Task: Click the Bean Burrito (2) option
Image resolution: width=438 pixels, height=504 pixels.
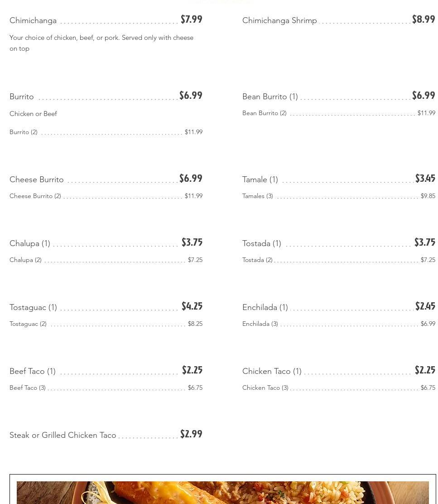Action: pyautogui.click(x=265, y=113)
